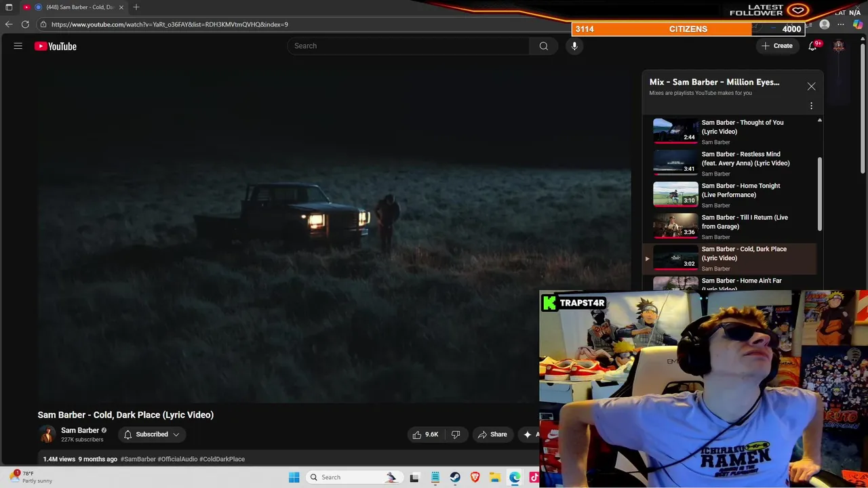Focus the YouTube search field
The height and width of the screenshot is (488, 868).
tap(408, 46)
